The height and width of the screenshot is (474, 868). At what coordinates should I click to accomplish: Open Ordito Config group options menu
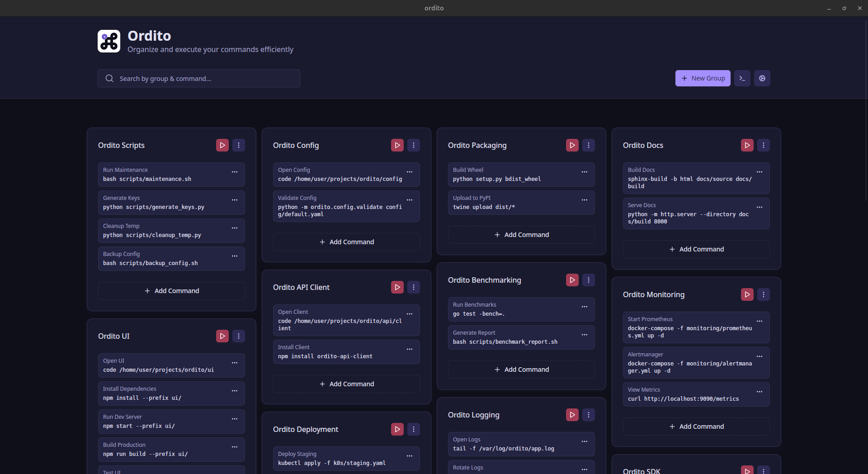point(414,145)
